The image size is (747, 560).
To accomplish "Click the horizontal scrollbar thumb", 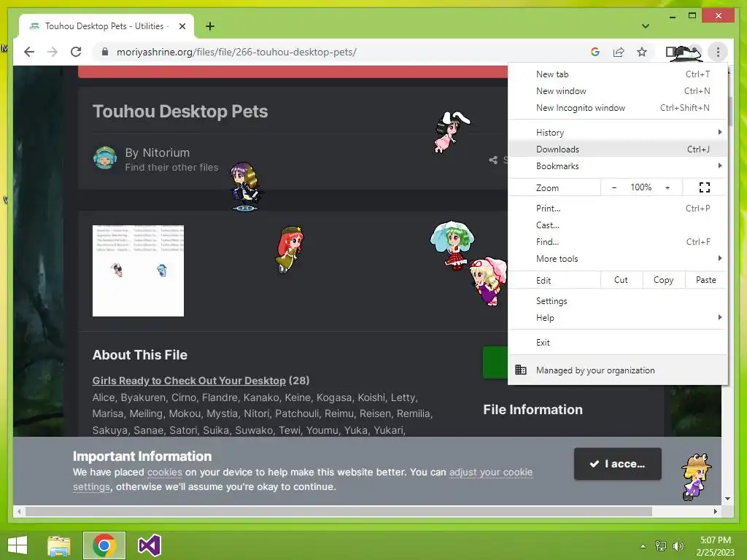I will 338,511.
